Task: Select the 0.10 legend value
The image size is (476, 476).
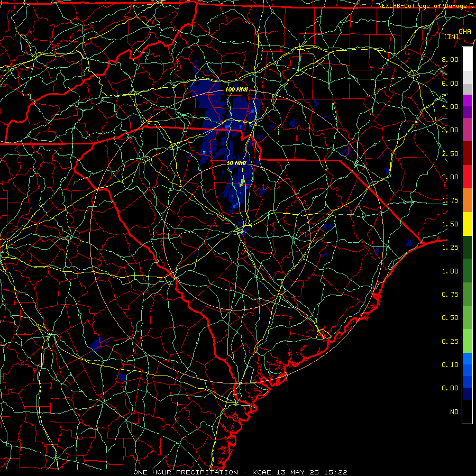Action: point(450,365)
